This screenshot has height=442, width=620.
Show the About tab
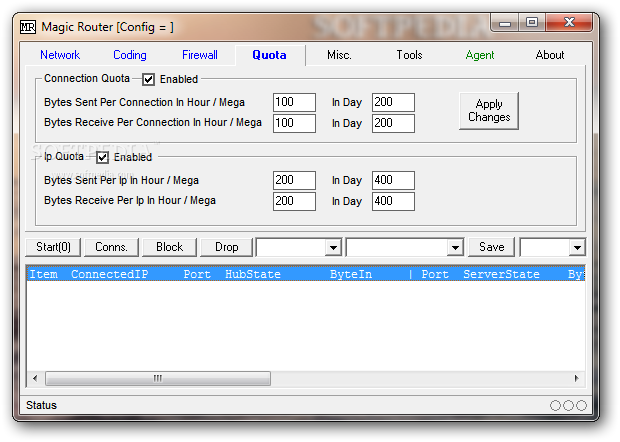coord(550,55)
